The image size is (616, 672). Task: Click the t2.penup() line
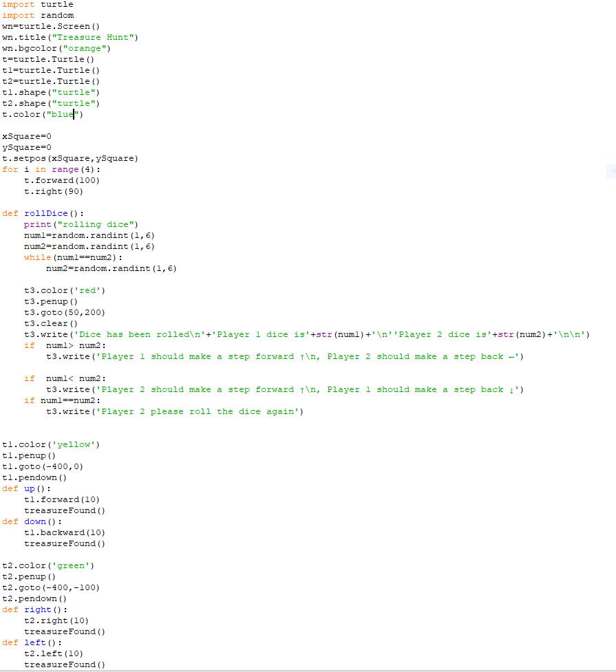click(29, 577)
